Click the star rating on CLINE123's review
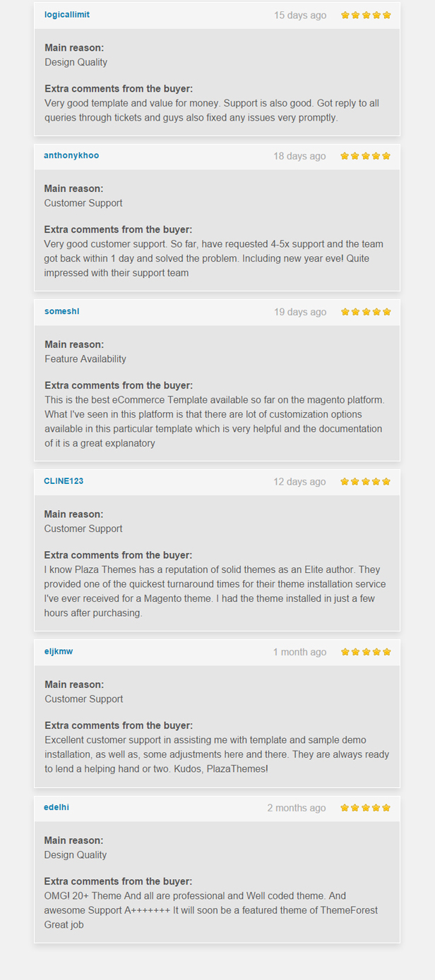The width and height of the screenshot is (435, 980). (x=366, y=482)
